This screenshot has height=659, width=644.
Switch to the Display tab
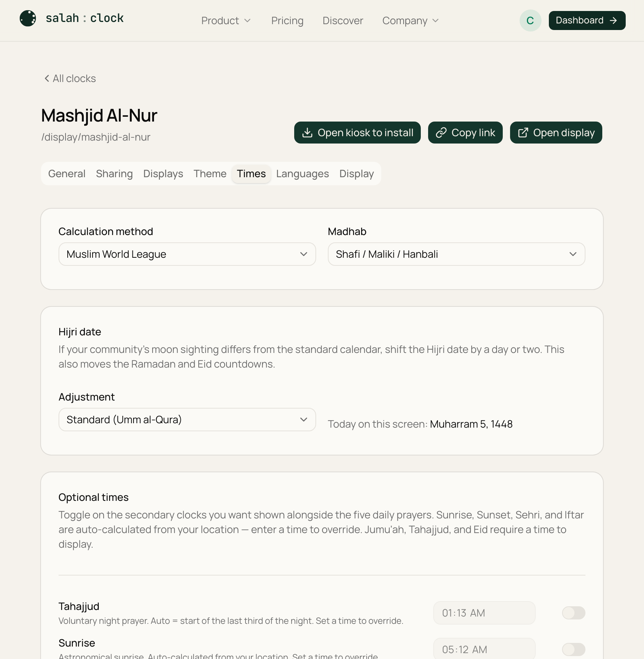click(356, 174)
